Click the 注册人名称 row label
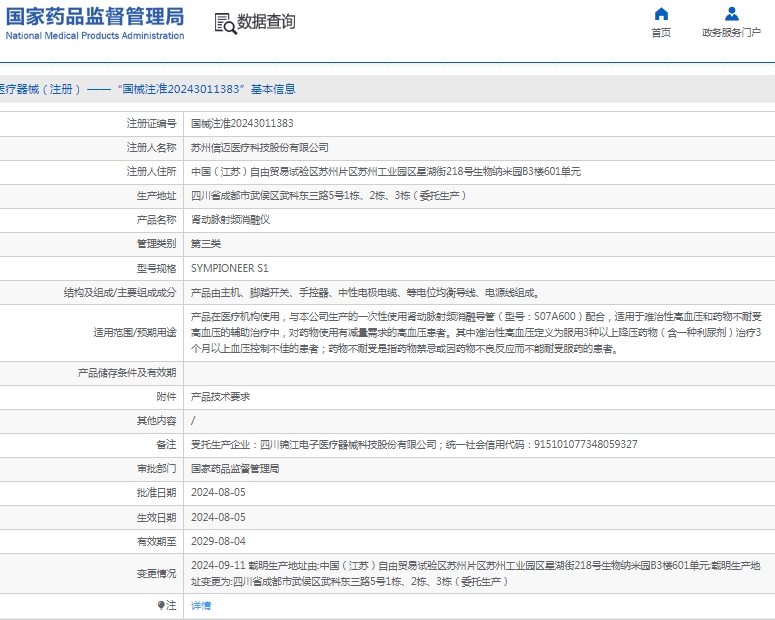775x620 pixels. pyautogui.click(x=151, y=147)
